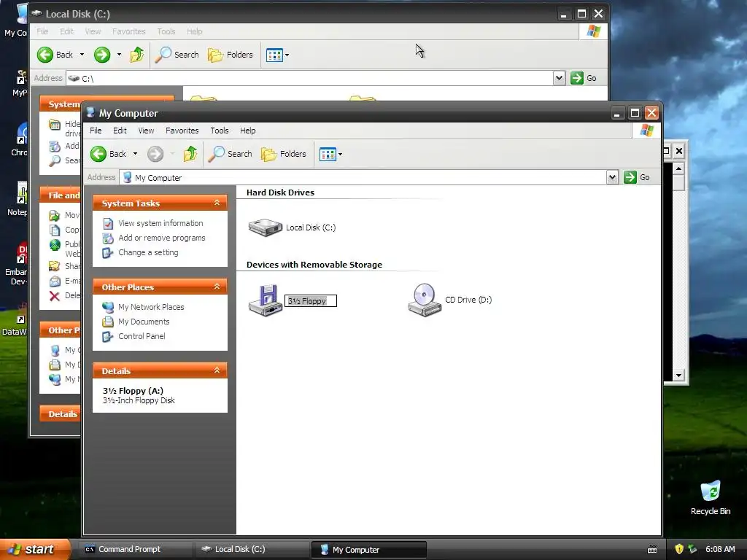Image resolution: width=747 pixels, height=560 pixels.
Task: Collapse the Other Places panel
Action: click(217, 287)
